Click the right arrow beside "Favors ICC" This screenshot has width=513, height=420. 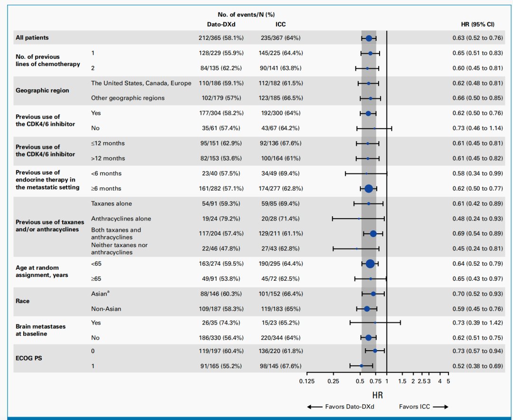click(x=440, y=407)
